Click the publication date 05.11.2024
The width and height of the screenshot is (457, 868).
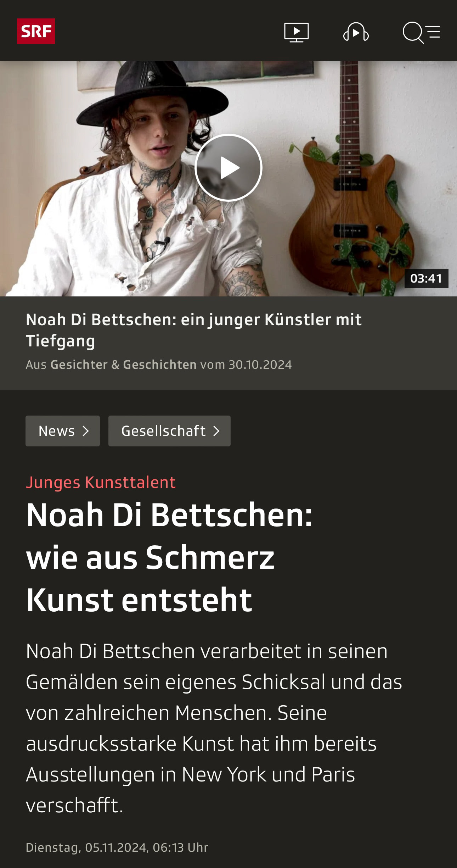point(115,847)
